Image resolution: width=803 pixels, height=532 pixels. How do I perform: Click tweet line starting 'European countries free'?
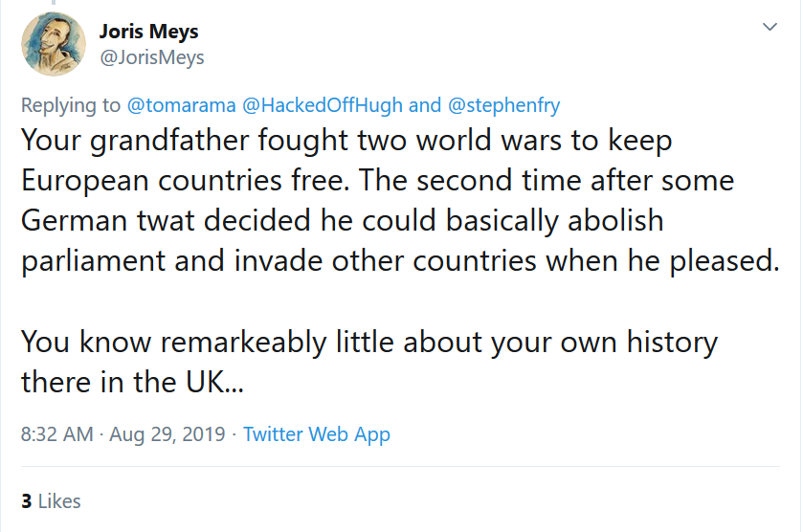pos(377,181)
